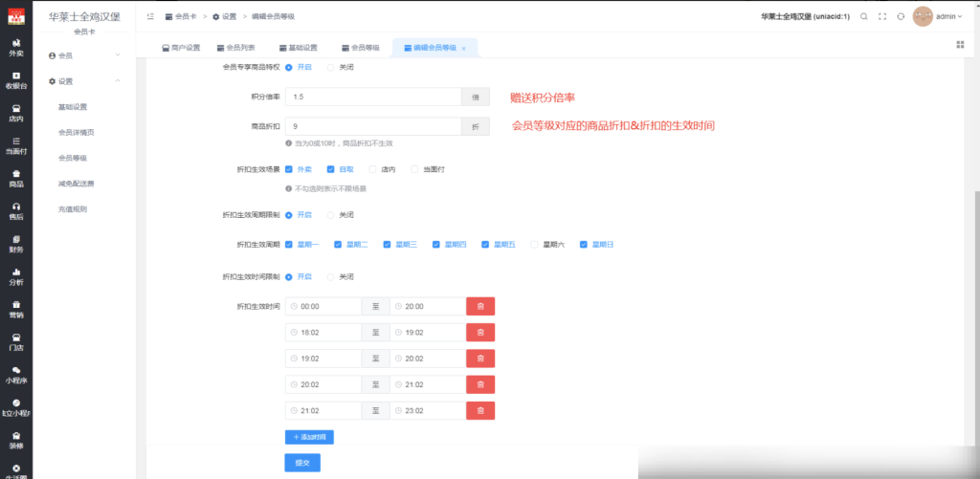
Task: Check the 店内 discount scenario
Action: (x=372, y=169)
